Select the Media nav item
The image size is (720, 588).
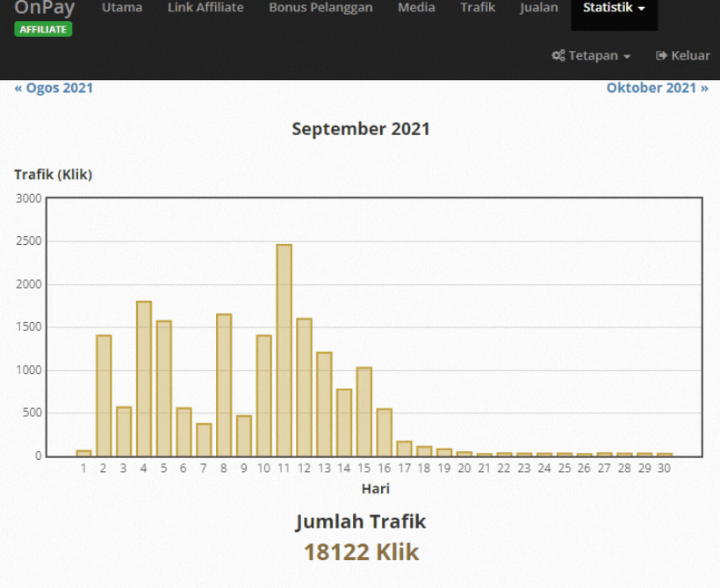pyautogui.click(x=416, y=9)
